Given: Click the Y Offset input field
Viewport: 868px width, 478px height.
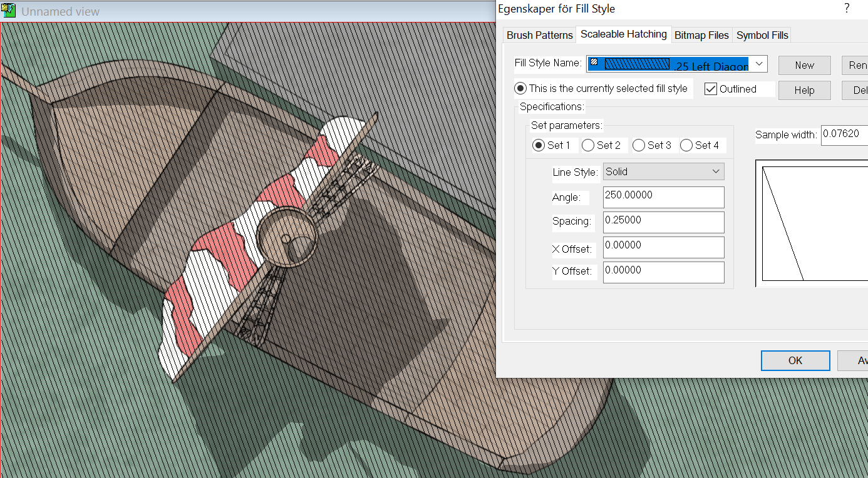Looking at the screenshot, I should [x=663, y=272].
